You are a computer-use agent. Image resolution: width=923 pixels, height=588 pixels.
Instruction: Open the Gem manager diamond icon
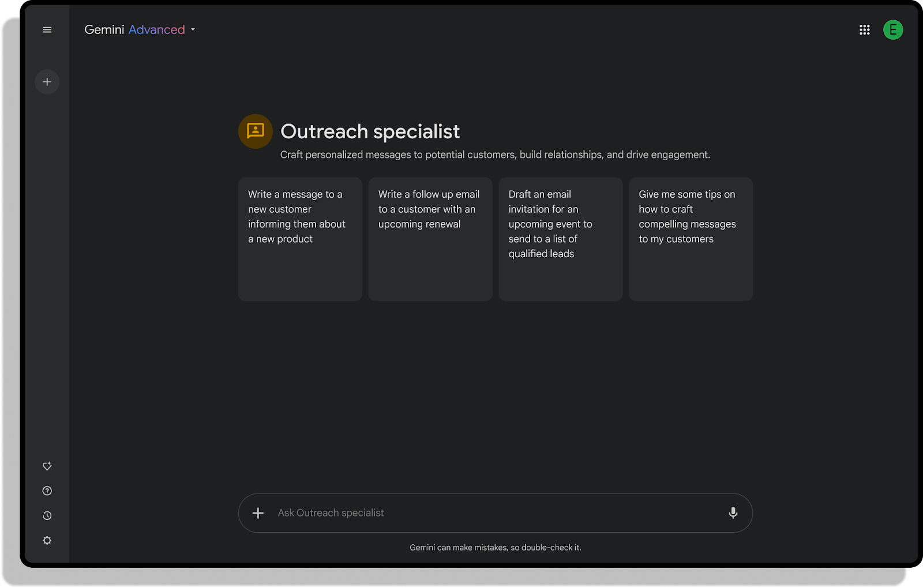click(47, 466)
